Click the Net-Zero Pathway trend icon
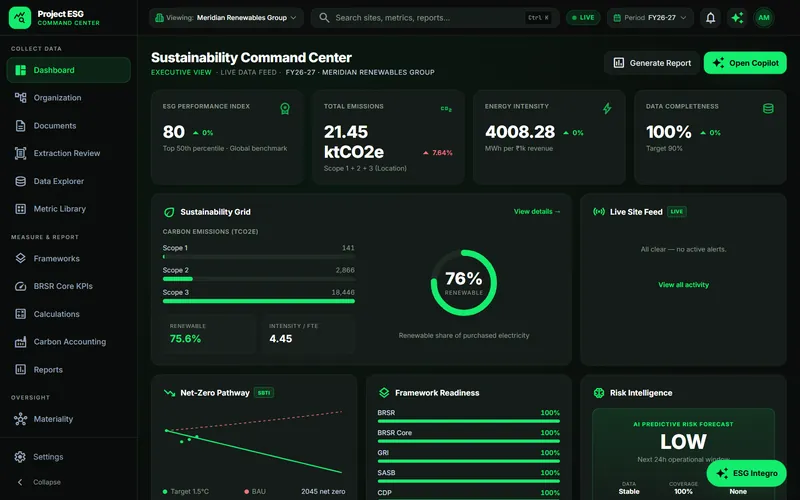Screen dimensions: 800x500 tap(169, 393)
